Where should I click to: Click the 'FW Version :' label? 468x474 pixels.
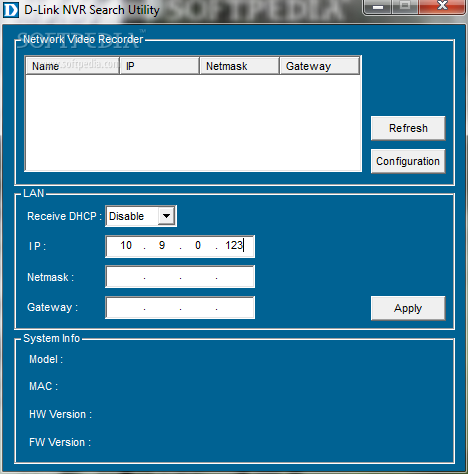click(60, 442)
